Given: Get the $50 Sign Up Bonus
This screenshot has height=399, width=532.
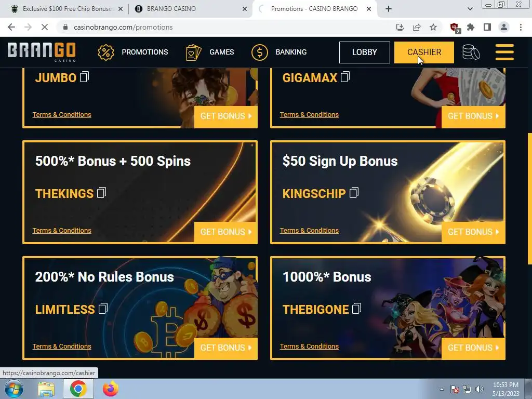Looking at the screenshot, I should (x=473, y=232).
